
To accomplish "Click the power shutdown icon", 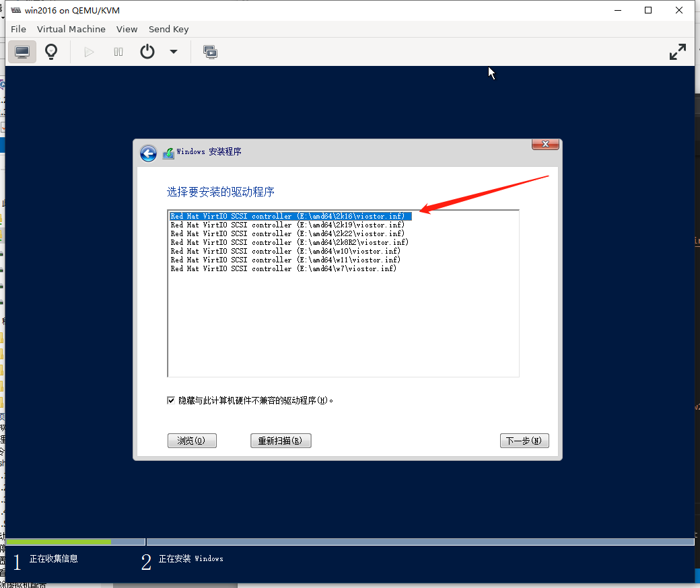I will [147, 52].
